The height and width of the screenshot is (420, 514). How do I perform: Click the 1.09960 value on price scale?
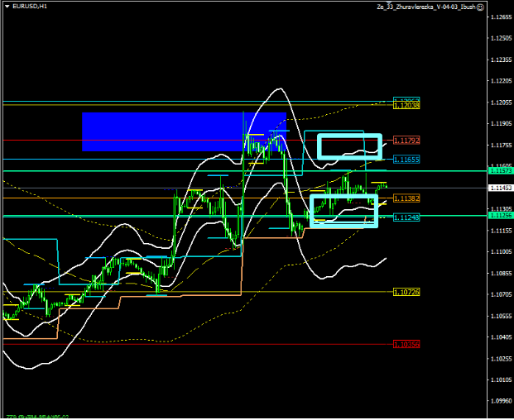point(499,401)
